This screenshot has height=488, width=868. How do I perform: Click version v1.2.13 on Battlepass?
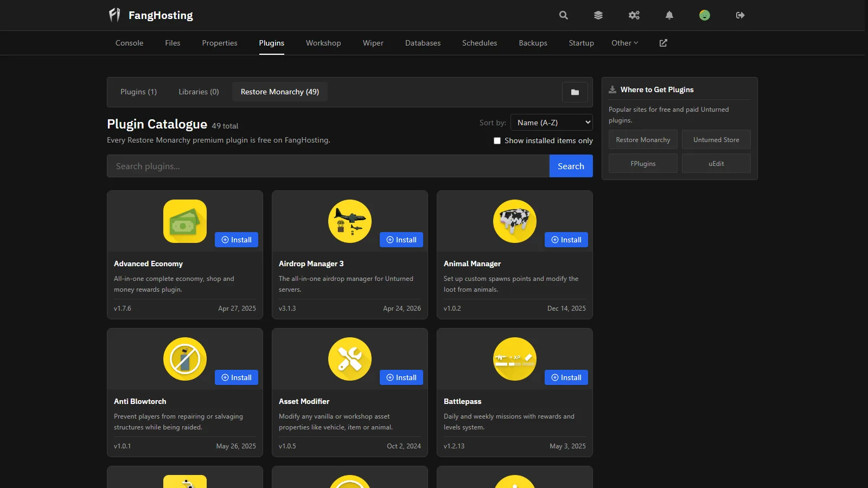tap(454, 446)
